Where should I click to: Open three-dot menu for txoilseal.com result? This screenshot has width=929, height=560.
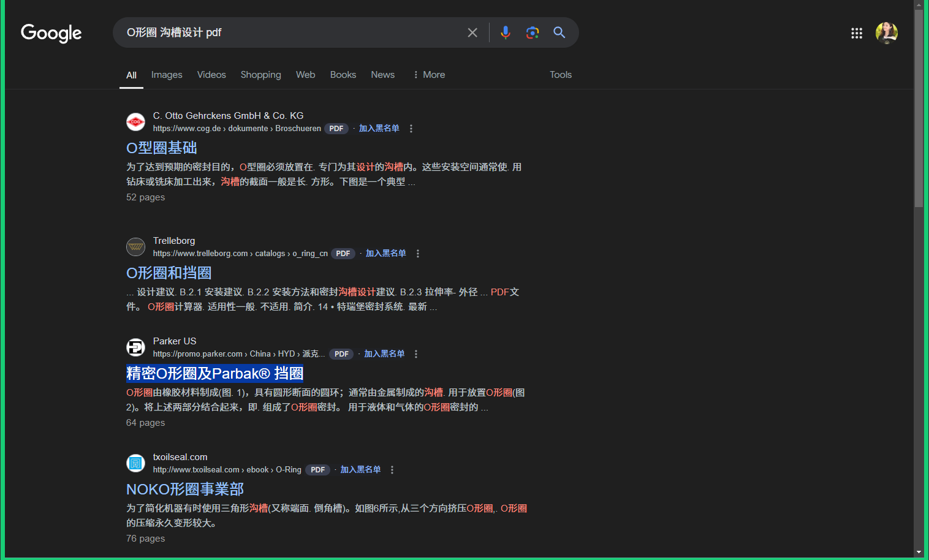click(392, 470)
